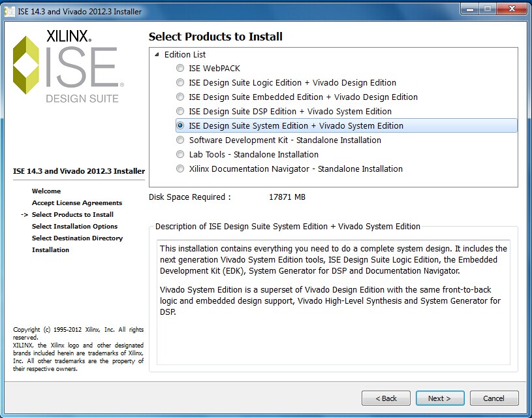The height and width of the screenshot is (418, 532).
Task: Select the ISE WebPACK radio button
Action: [180, 69]
